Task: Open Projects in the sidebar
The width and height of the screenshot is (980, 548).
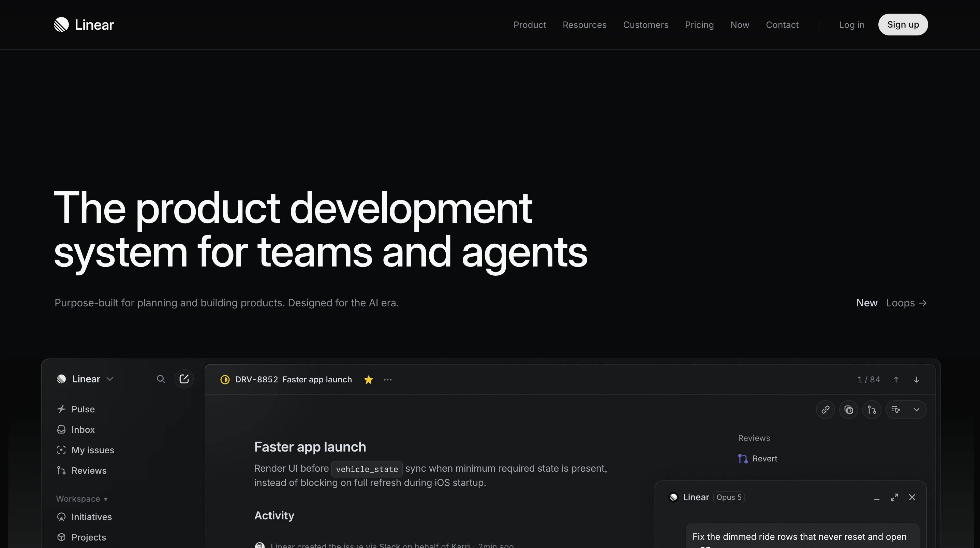Action: [x=89, y=537]
